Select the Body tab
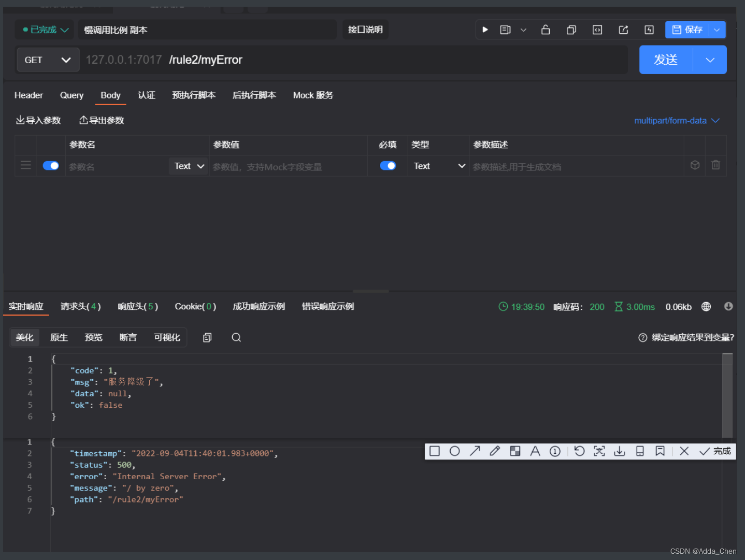The height and width of the screenshot is (560, 745). coord(110,95)
